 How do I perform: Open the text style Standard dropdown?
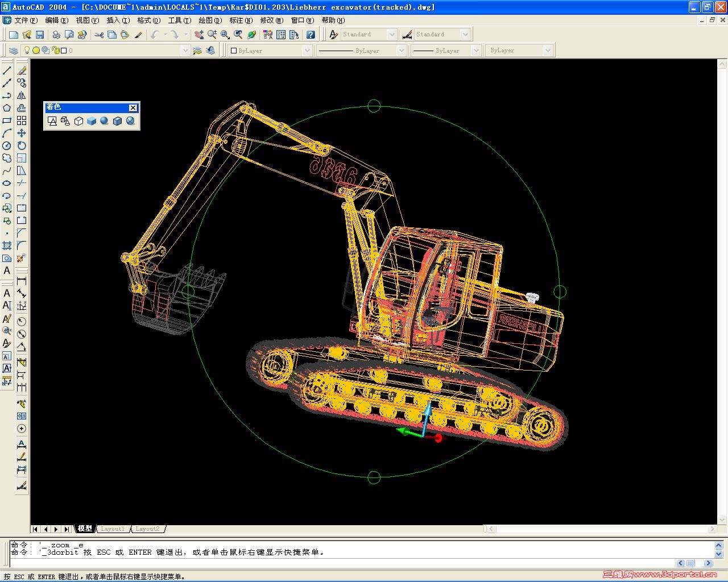391,35
